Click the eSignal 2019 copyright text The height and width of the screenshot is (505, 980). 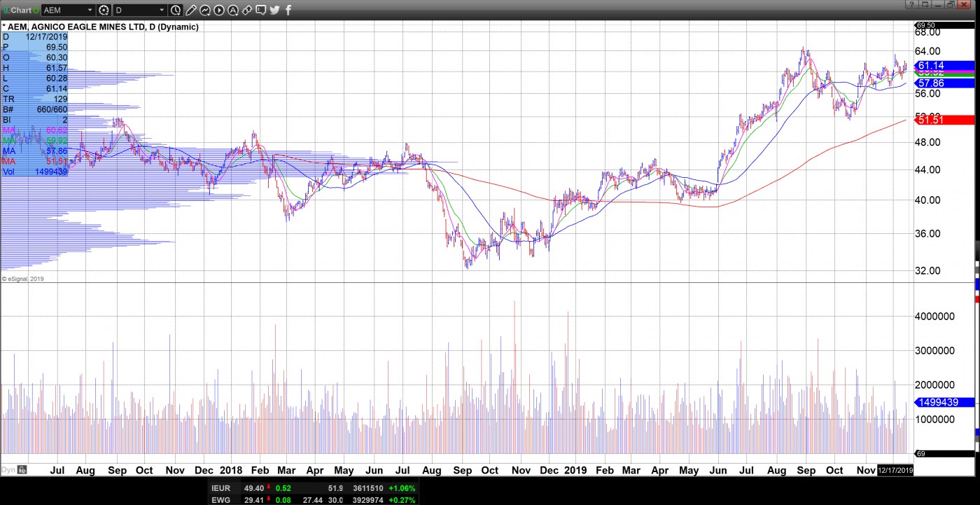point(24,279)
